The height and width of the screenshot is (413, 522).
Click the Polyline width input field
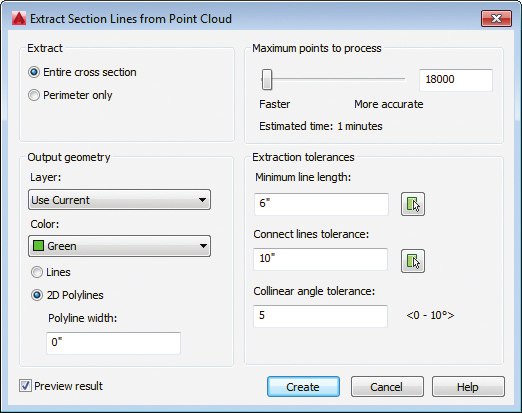[x=114, y=343]
